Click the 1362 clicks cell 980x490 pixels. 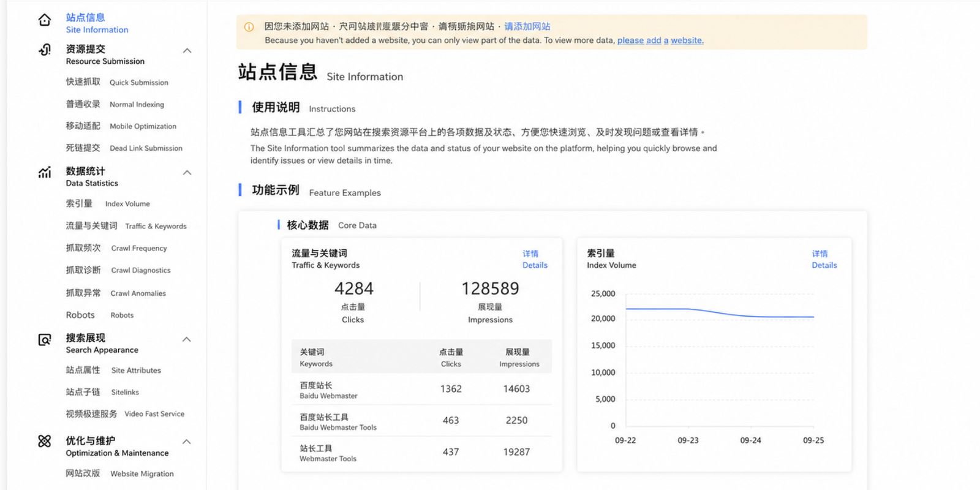click(x=451, y=389)
